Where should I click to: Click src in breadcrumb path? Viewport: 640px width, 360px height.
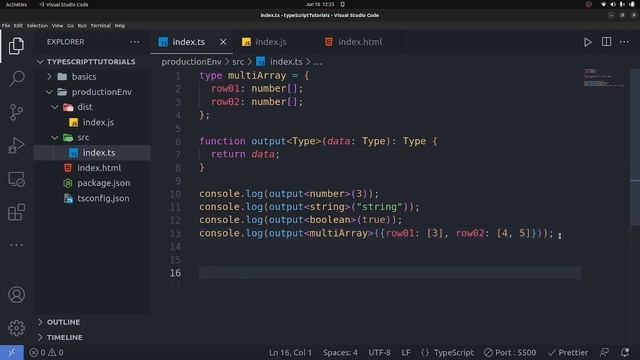click(x=238, y=62)
